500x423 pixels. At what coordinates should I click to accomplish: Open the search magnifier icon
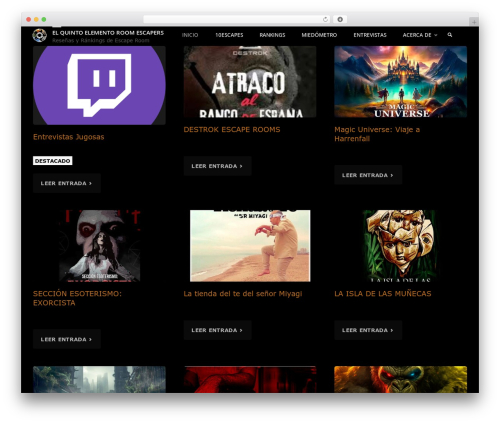click(450, 35)
